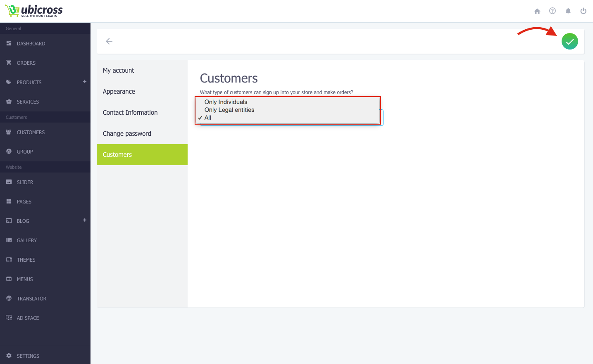
Task: Open SLIDER label in sidebar
Action: 25,182
